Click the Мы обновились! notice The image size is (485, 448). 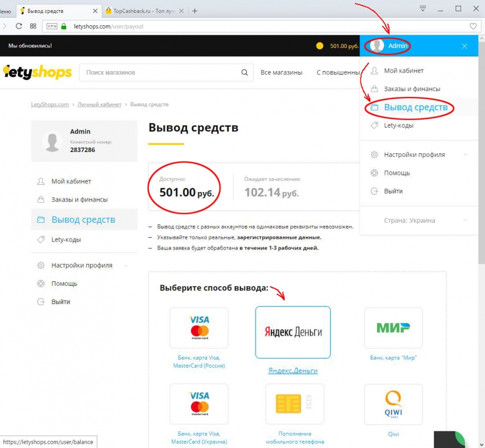30,46
